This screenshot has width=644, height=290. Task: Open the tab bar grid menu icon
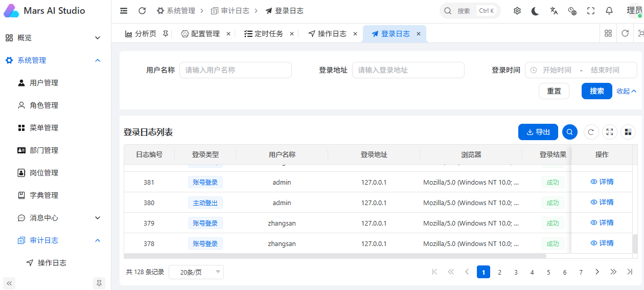[x=608, y=33]
